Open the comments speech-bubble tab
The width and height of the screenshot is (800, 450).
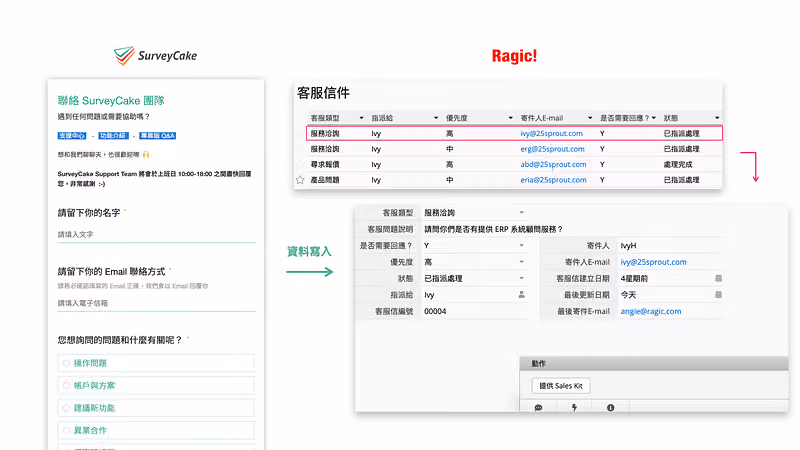(538, 408)
